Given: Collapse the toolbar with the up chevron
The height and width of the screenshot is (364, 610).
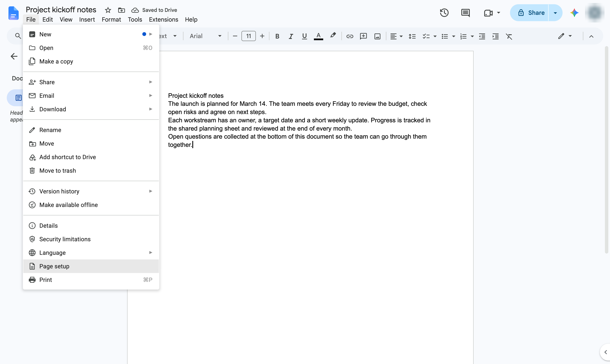Looking at the screenshot, I should [x=591, y=37].
